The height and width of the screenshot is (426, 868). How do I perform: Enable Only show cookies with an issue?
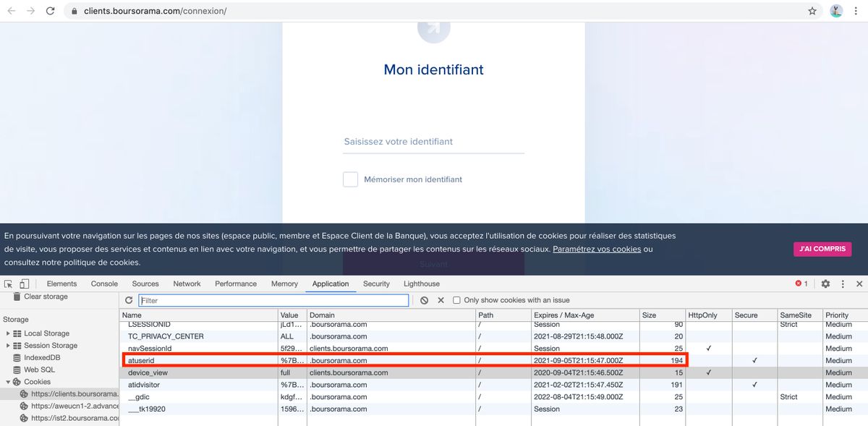[x=456, y=300]
